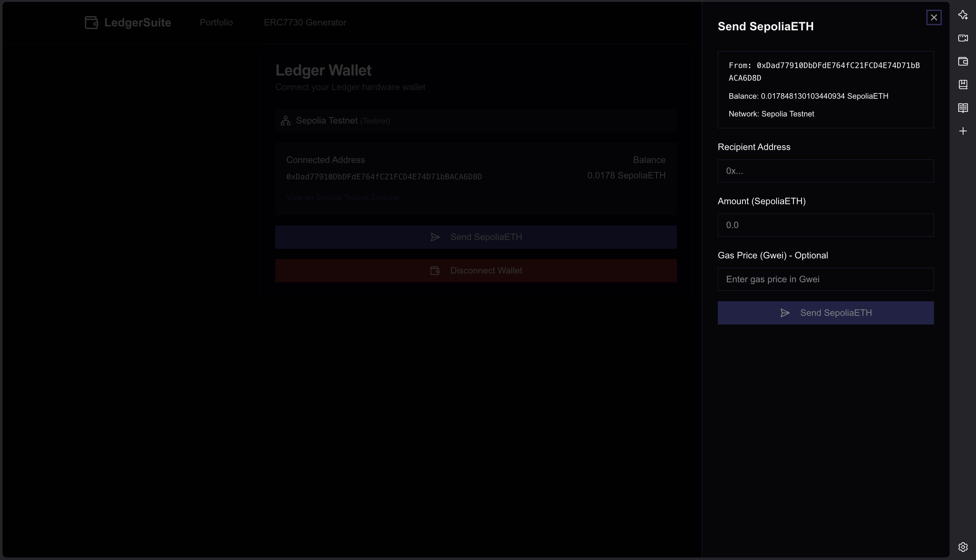Viewport: 976px width, 560px height.
Task: Open the reader book icon in sidebar
Action: click(963, 108)
